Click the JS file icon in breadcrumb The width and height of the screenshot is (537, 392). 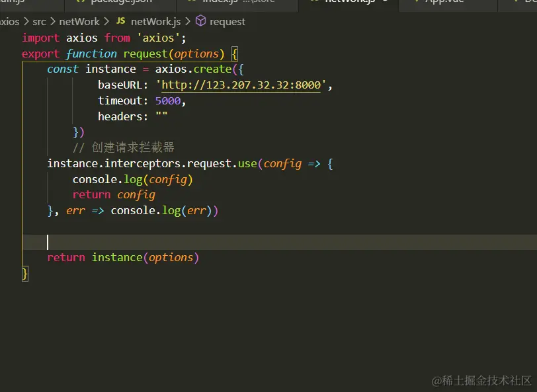click(120, 21)
